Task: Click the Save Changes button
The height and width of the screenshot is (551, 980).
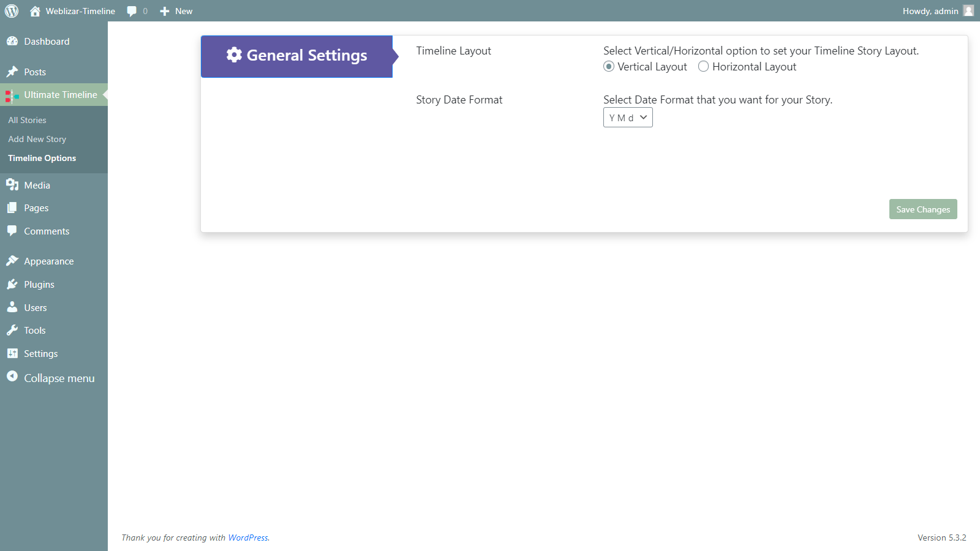Action: [x=923, y=209]
